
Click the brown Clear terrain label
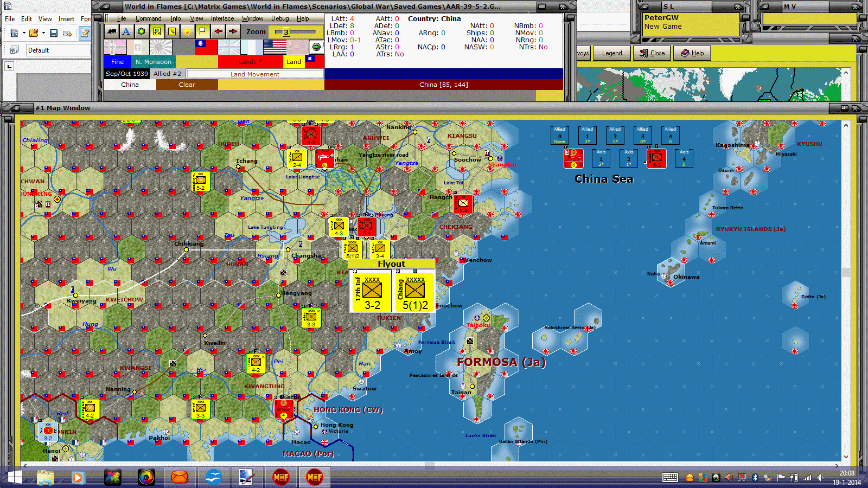tap(187, 85)
